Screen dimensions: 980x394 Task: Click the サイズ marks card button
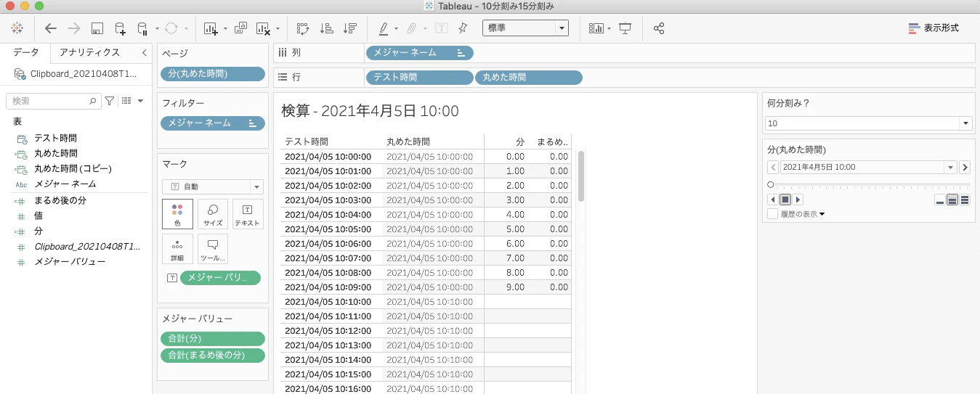(x=213, y=214)
